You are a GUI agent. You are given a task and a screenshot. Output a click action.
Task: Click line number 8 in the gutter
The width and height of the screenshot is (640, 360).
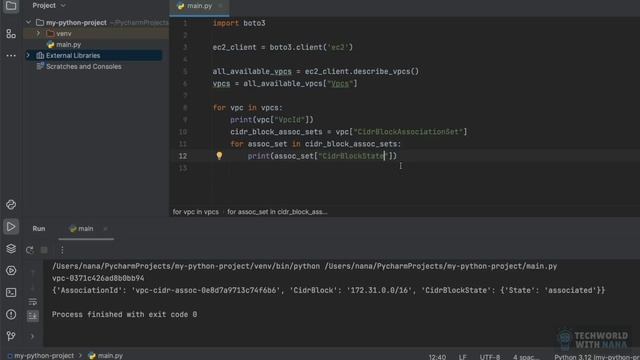tap(185, 108)
